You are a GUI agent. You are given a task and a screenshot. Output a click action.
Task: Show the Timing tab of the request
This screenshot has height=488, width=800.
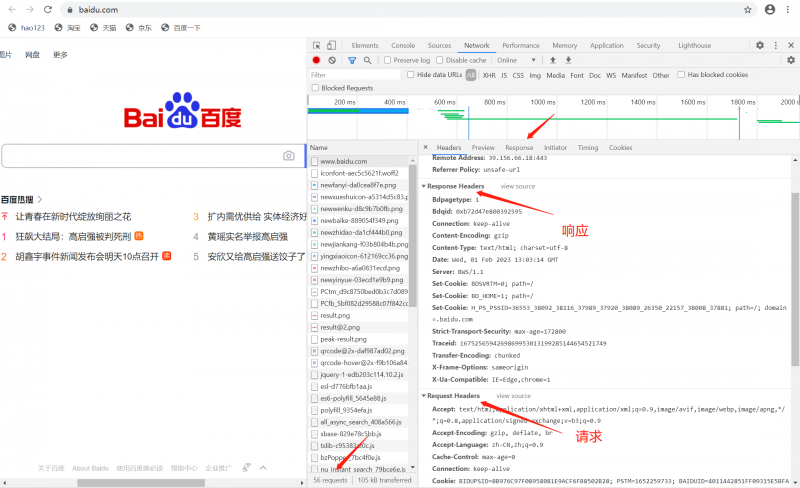pos(588,148)
